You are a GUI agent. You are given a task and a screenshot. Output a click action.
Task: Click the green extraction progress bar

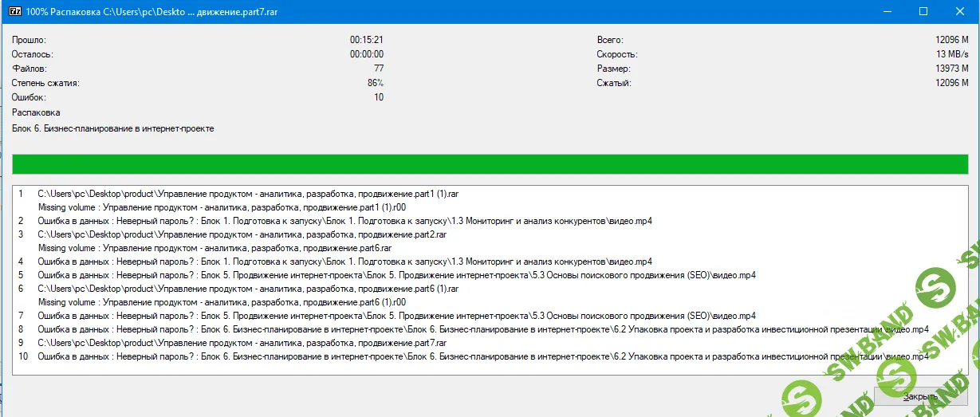[490, 164]
